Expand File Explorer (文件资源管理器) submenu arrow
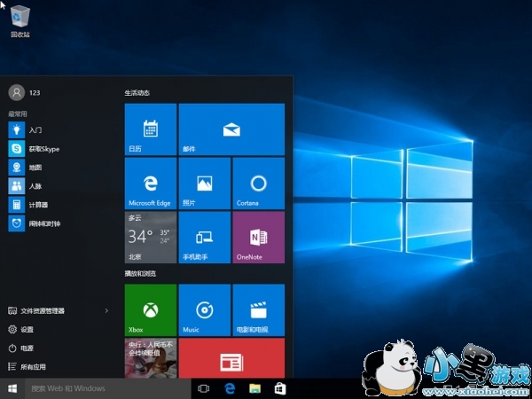Screen dimensions: 532x399 [x=106, y=311]
